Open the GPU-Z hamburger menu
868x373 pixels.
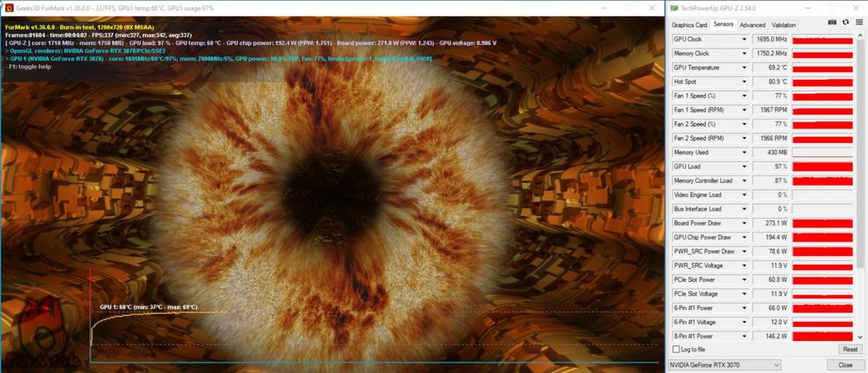(858, 23)
